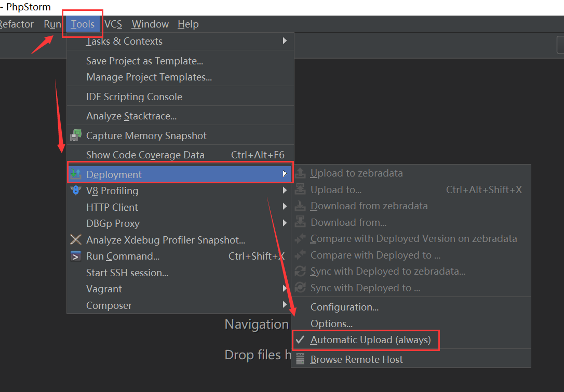Open the VCS menu

(x=113, y=24)
